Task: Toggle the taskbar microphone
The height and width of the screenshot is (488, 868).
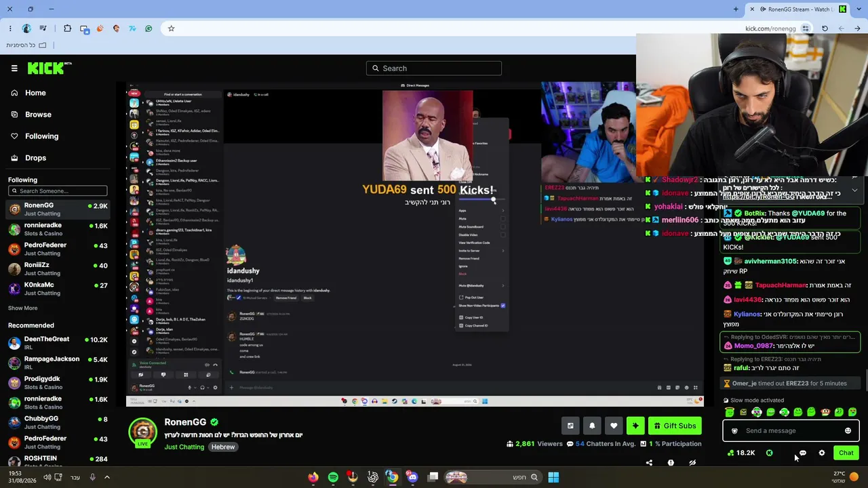Action: 92,477
